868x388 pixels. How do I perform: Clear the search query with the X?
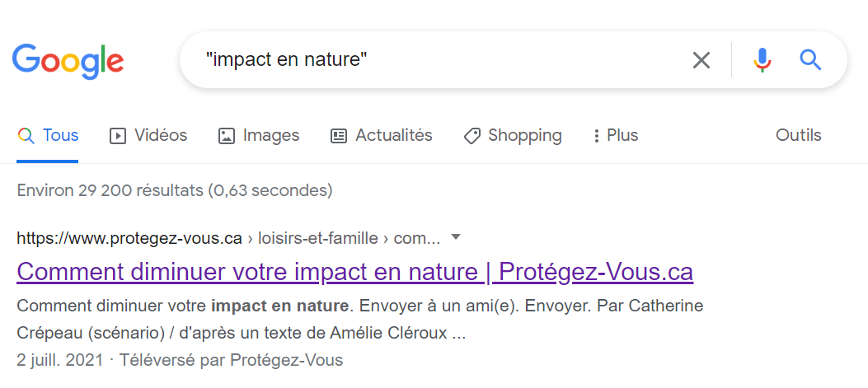(701, 60)
